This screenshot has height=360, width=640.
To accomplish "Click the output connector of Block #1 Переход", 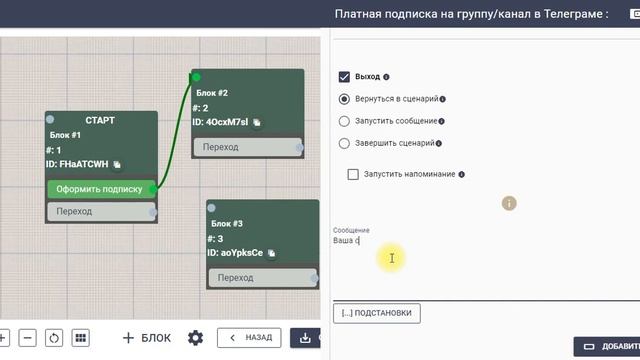I will tap(153, 212).
